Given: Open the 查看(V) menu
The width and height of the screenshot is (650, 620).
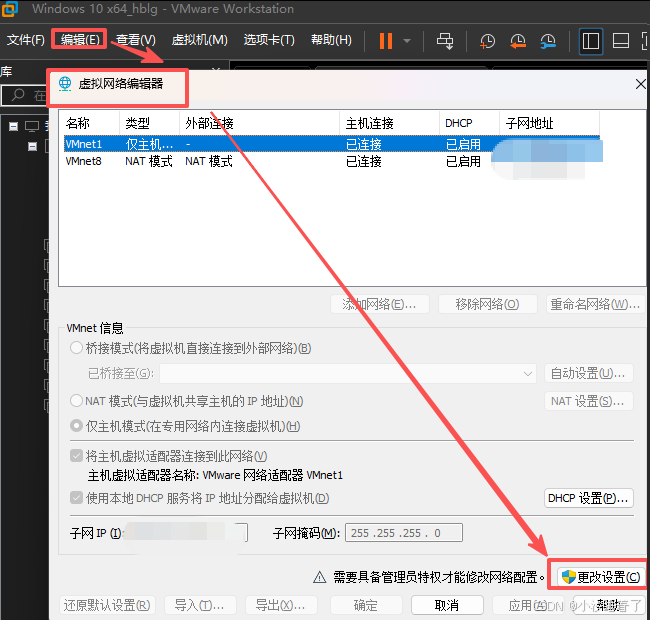Looking at the screenshot, I should pyautogui.click(x=136, y=40).
